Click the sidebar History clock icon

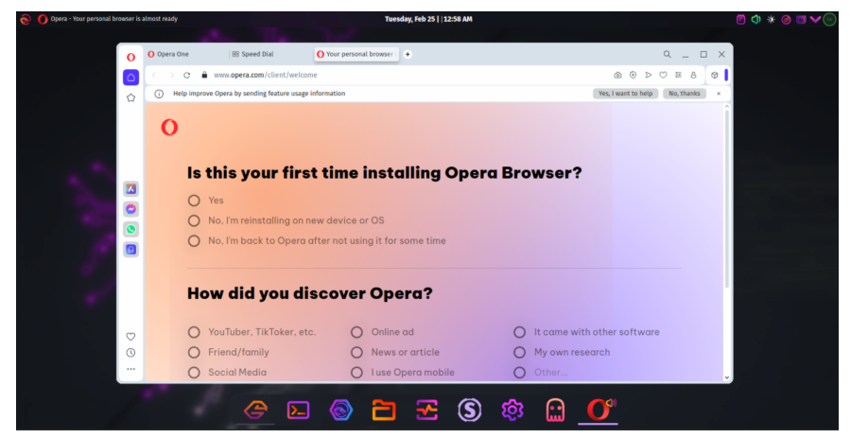[130, 353]
